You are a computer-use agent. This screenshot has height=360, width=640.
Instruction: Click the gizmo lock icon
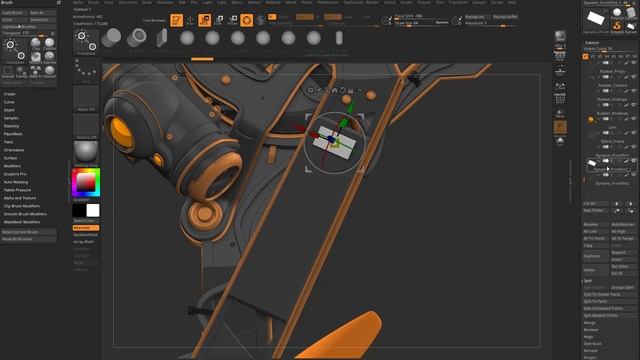[x=351, y=90]
